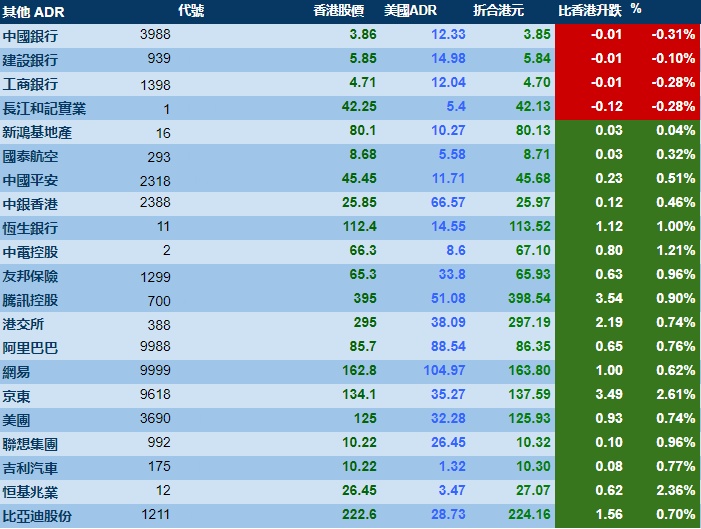
Task: Select the 比亞迪股份 stock name
Action: click(x=37, y=516)
